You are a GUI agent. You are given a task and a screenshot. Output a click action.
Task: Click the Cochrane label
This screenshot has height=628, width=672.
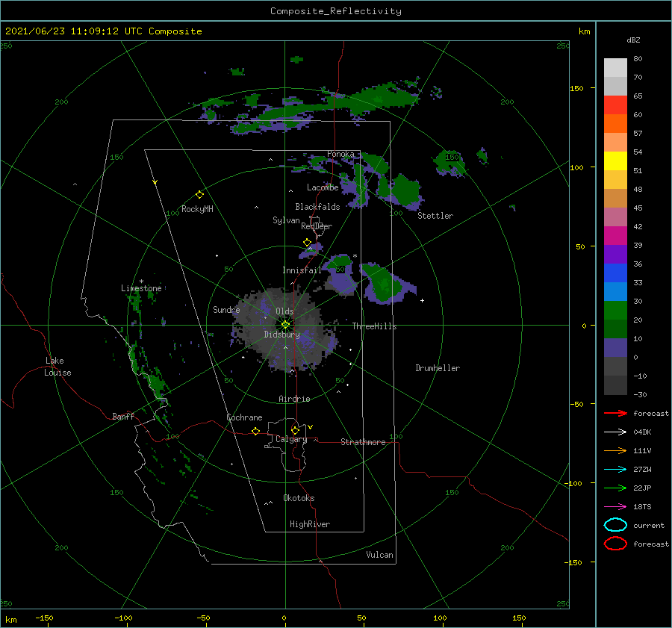point(244,417)
